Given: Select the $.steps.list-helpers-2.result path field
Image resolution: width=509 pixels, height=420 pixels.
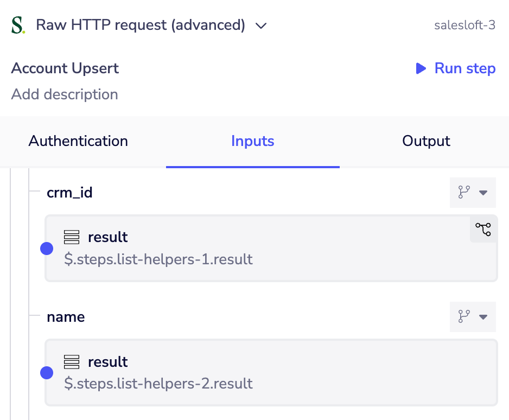Looking at the screenshot, I should click(x=158, y=384).
